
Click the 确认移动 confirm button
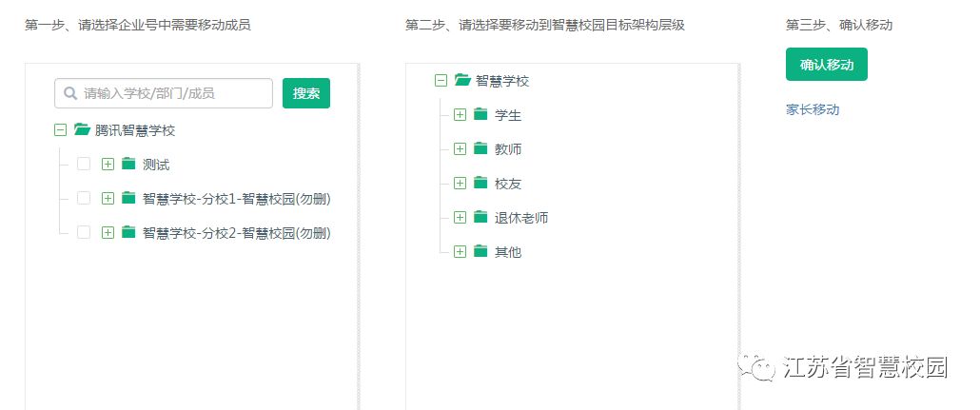coord(826,65)
